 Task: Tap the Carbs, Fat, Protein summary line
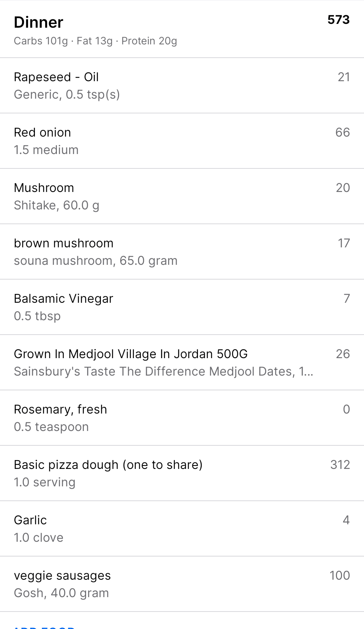tap(96, 41)
